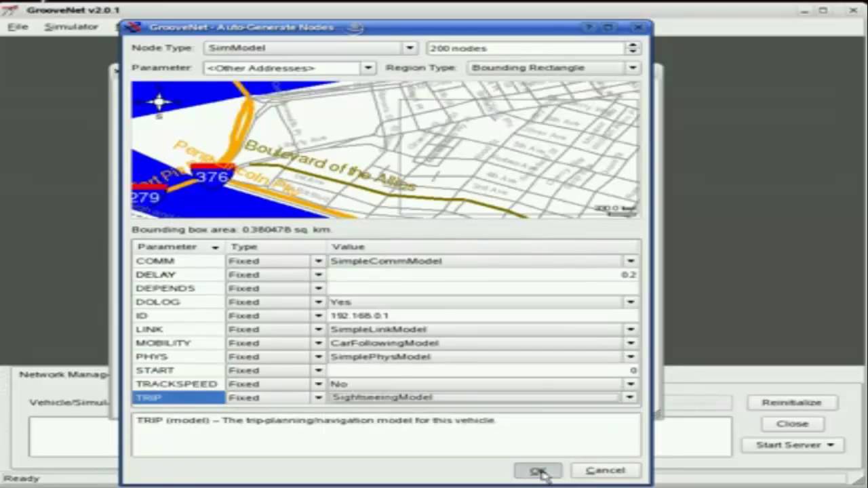Click the Value column header
868x488 pixels.
coord(484,247)
